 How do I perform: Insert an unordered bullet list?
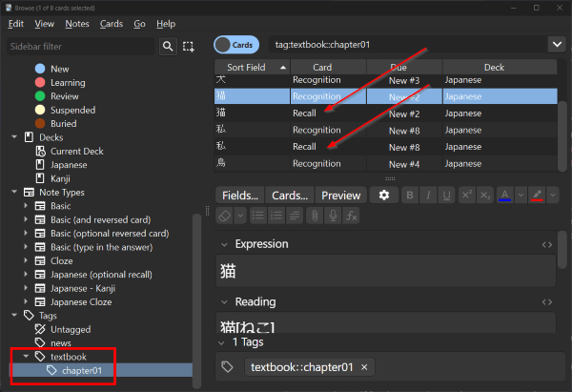tap(258, 216)
